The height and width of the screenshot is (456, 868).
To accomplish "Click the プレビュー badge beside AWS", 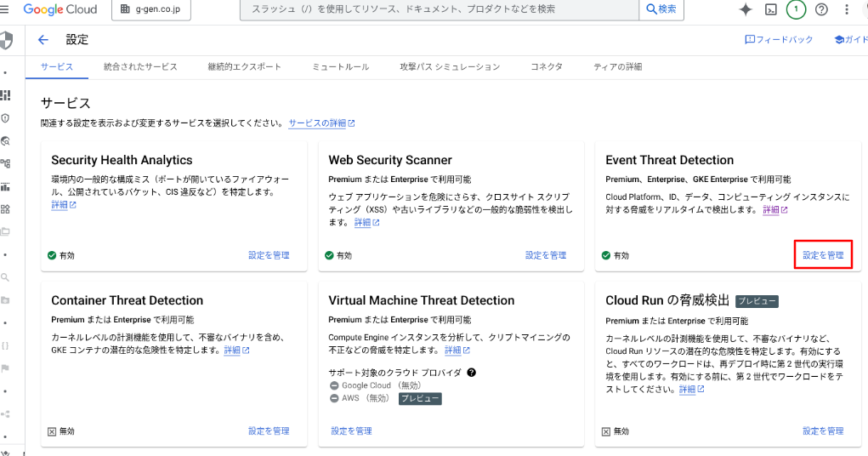I will (x=420, y=399).
